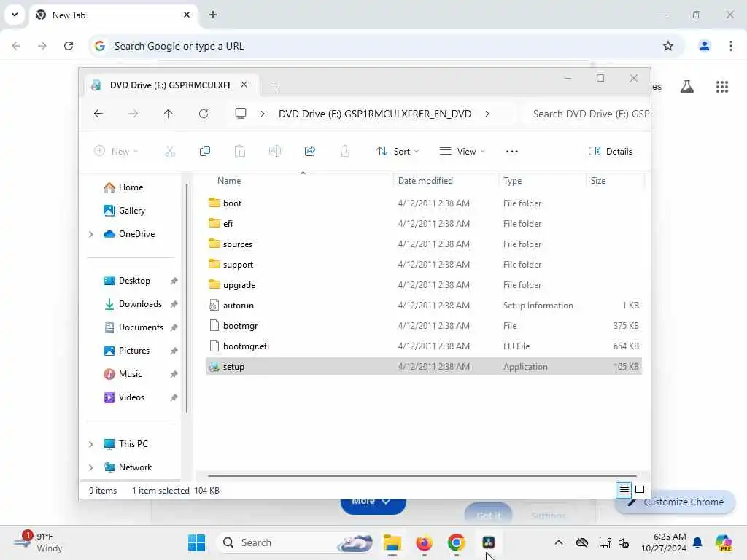Click the Paste icon in Explorer toolbar
This screenshot has height=560, width=747.
point(239,152)
